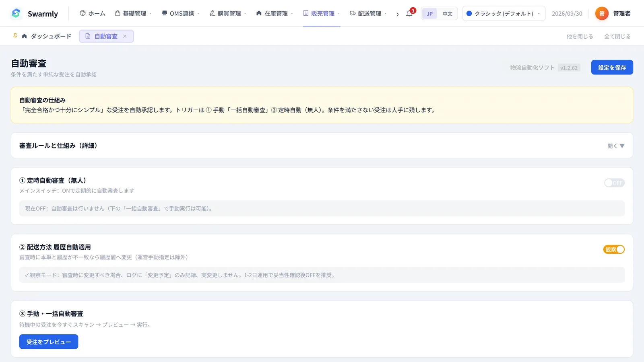The height and width of the screenshot is (362, 644).
Task: Open the 販売管理 menu
Action: coord(322,13)
